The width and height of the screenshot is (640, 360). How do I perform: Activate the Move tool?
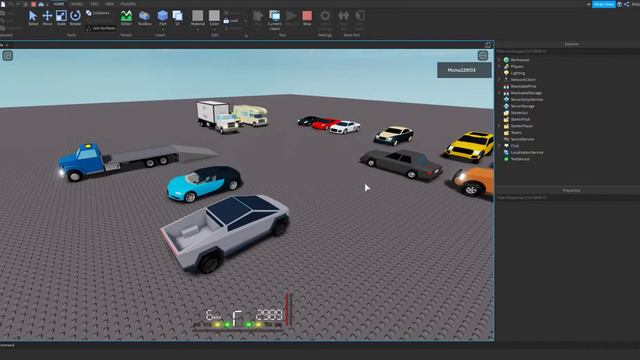click(47, 18)
